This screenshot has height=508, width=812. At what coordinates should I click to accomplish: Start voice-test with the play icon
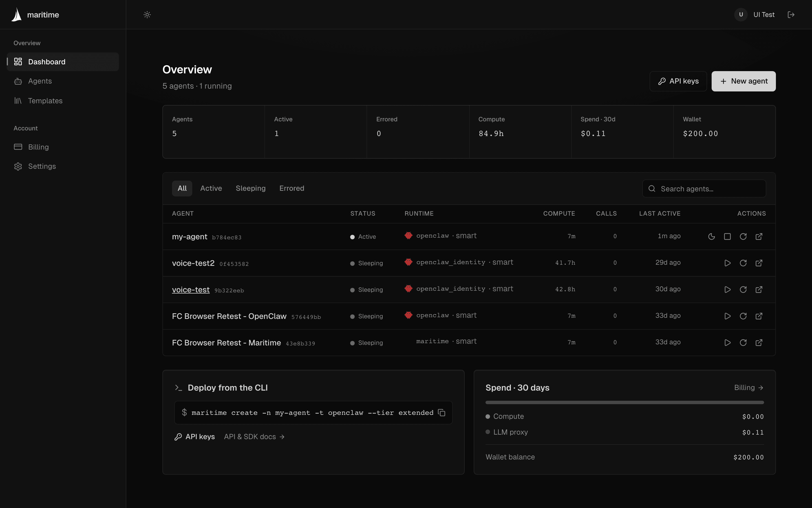(727, 290)
